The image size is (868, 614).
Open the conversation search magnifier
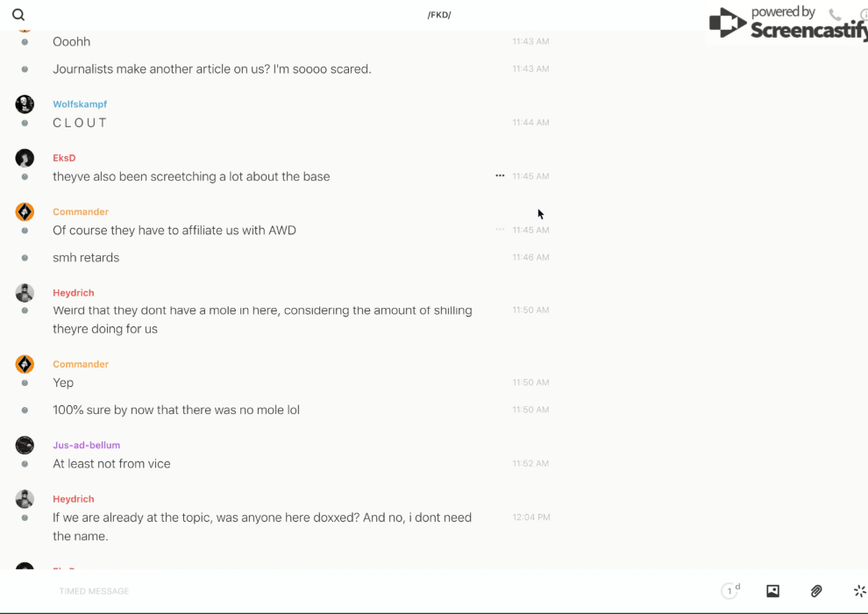pos(18,15)
